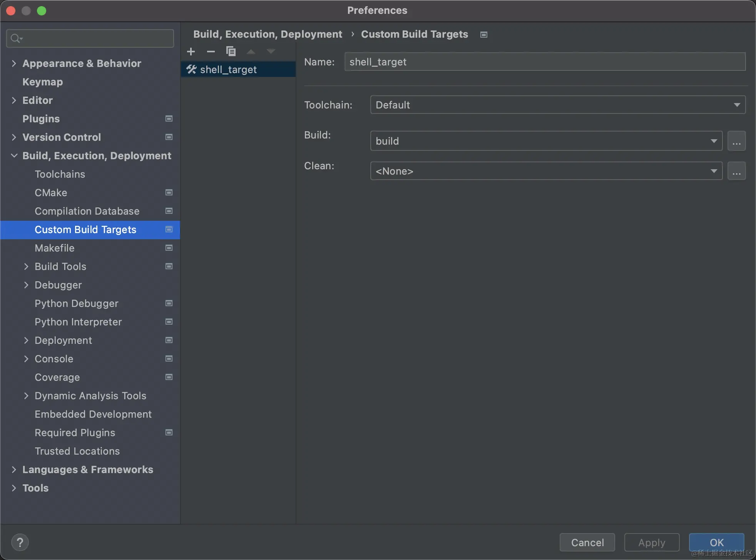Click the project-level icon next to the breadcrumb title
The height and width of the screenshot is (560, 756).
[x=484, y=35]
